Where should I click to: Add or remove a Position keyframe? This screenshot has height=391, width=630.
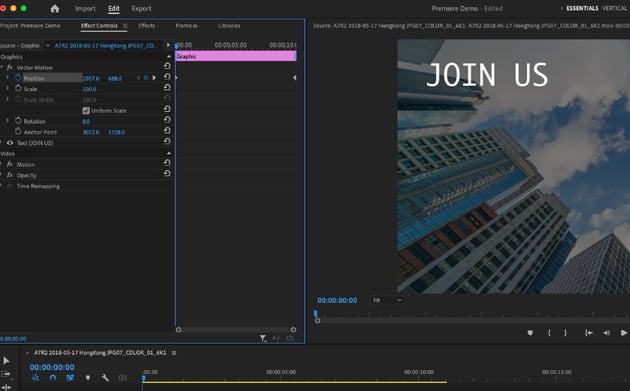(x=146, y=78)
